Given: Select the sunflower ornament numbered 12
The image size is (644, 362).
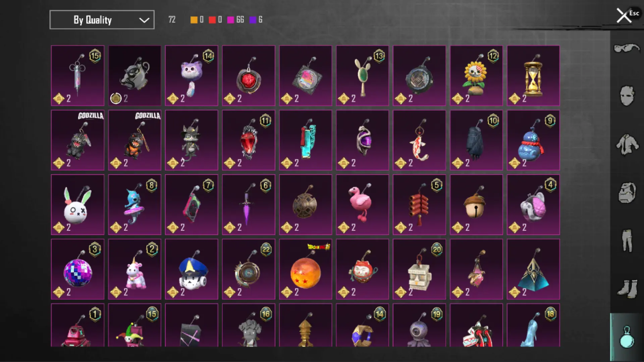Looking at the screenshot, I should coord(476,76).
